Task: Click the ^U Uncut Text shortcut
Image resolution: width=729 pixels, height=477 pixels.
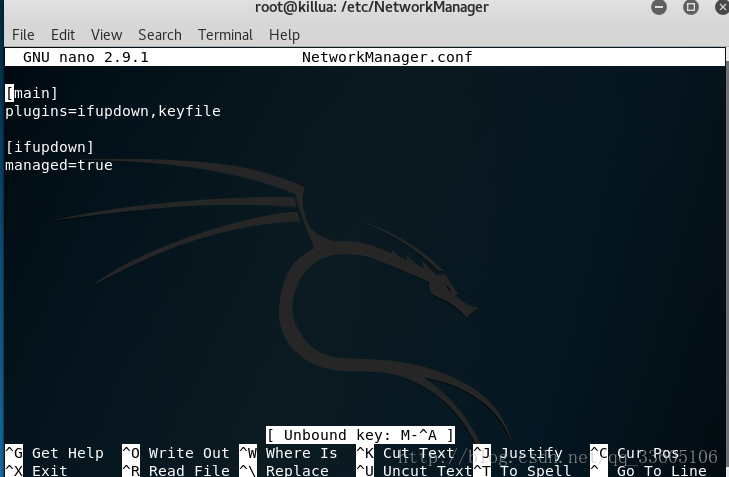Action: click(414, 470)
